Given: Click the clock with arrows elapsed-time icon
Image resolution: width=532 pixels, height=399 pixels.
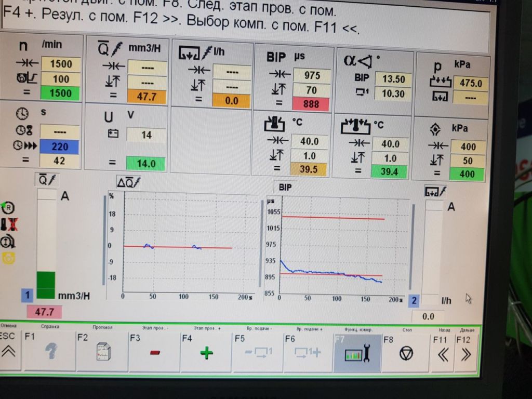Looking at the screenshot, I should click(25, 146).
